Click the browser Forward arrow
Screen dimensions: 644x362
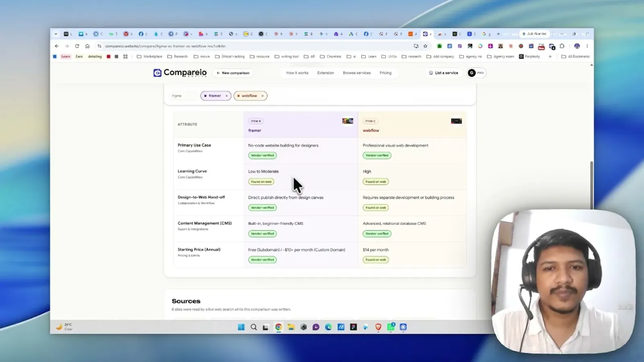[x=67, y=46]
